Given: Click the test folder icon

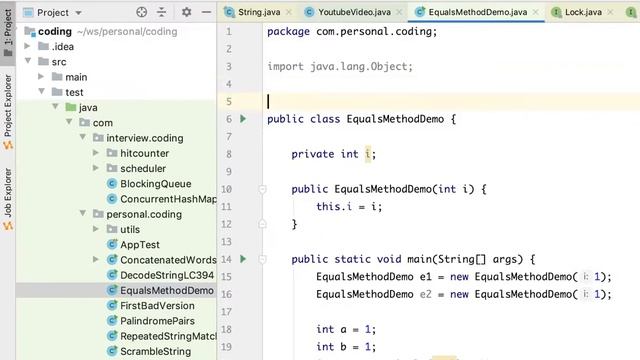Looking at the screenshot, I should (x=57, y=92).
